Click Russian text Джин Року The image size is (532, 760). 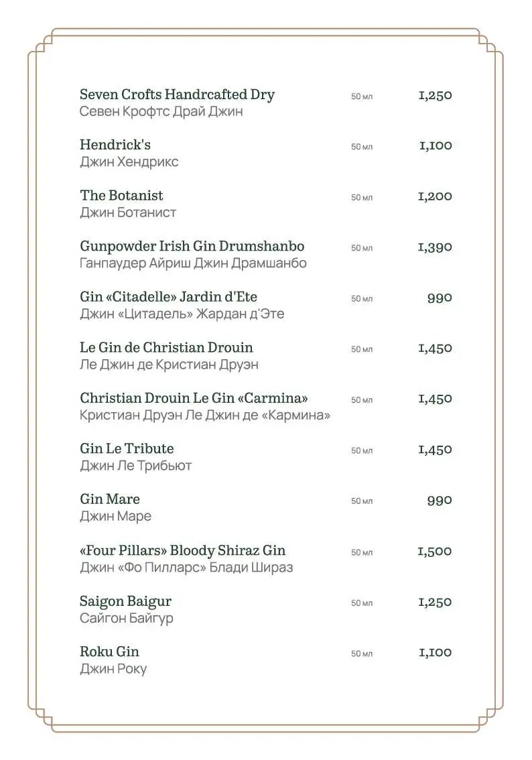(x=113, y=669)
